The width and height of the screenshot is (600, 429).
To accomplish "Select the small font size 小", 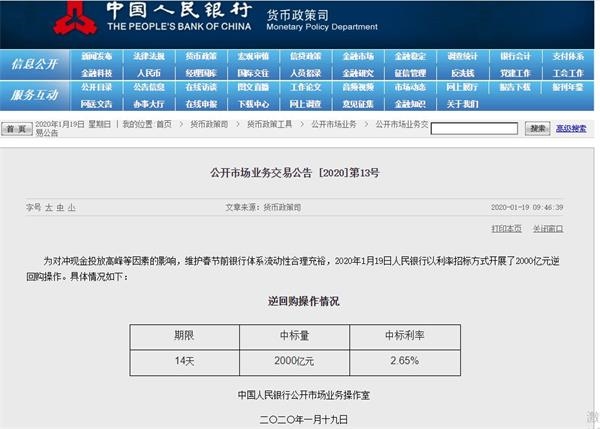I will coord(71,207).
